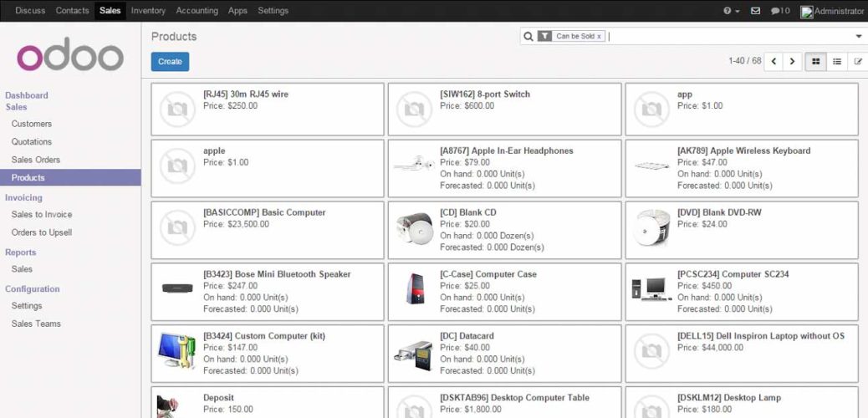The image size is (868, 418).
Task: Open the Deposit product card
Action: click(268, 402)
